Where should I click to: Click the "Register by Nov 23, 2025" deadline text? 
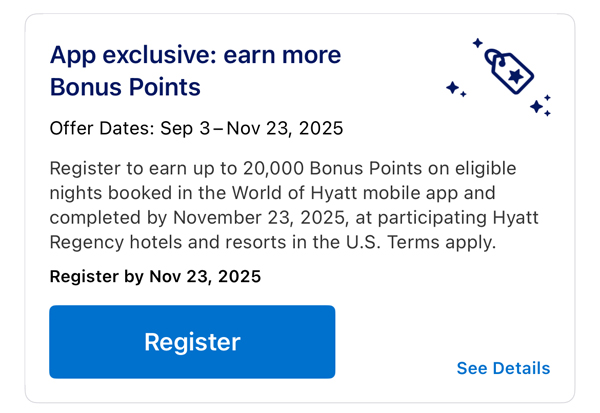click(155, 276)
